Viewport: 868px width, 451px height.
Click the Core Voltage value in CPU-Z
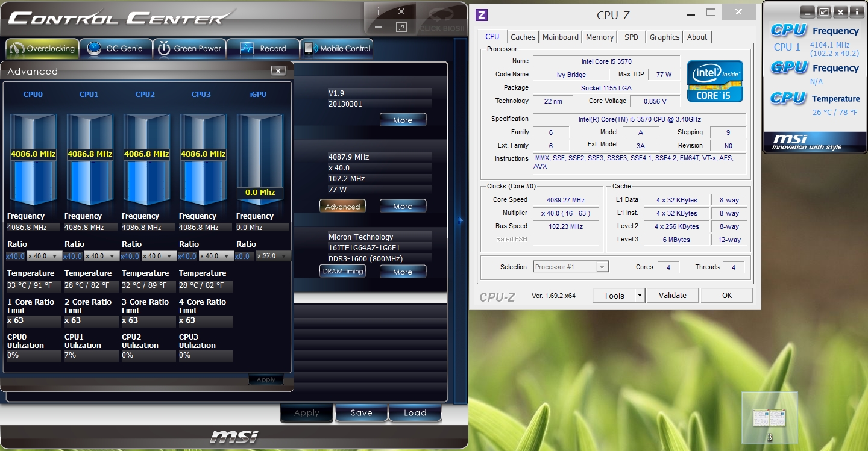tap(655, 101)
